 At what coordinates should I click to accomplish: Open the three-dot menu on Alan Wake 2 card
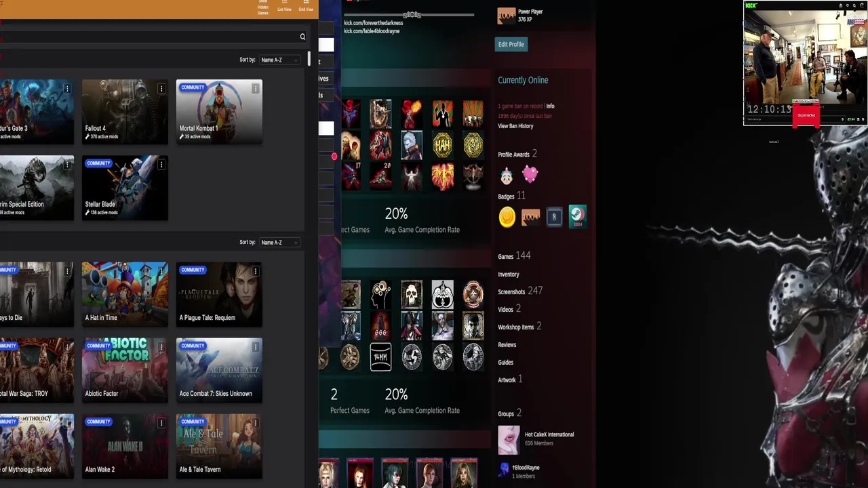pyautogui.click(x=161, y=423)
